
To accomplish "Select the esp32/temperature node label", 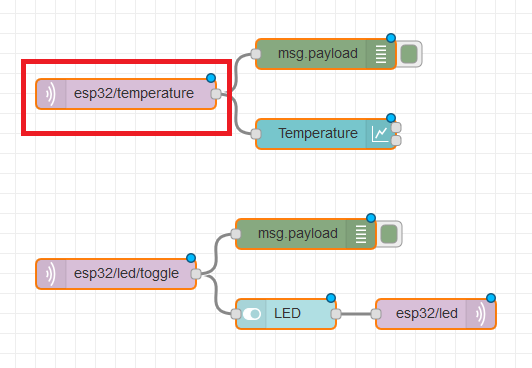I will click(134, 93).
